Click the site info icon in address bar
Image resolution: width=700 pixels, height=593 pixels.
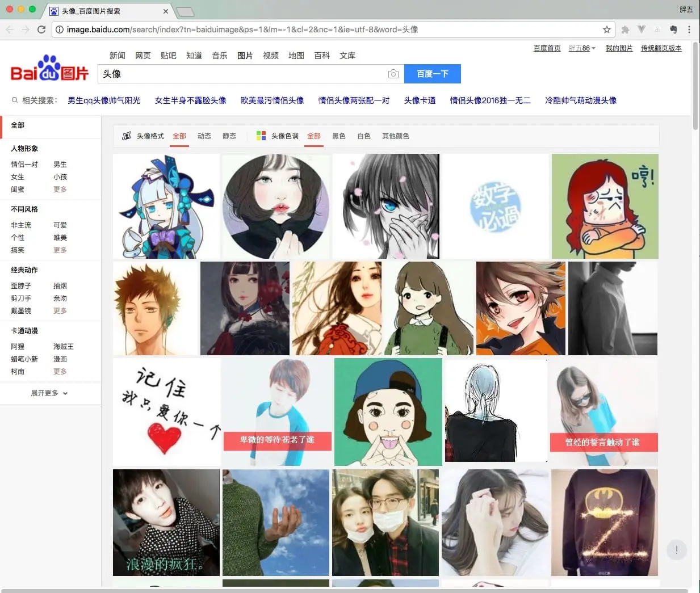[59, 30]
